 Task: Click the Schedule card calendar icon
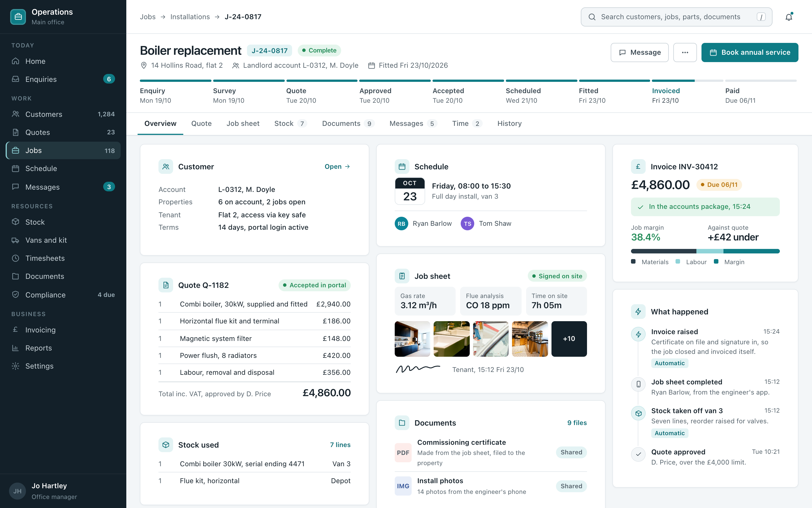click(x=402, y=167)
